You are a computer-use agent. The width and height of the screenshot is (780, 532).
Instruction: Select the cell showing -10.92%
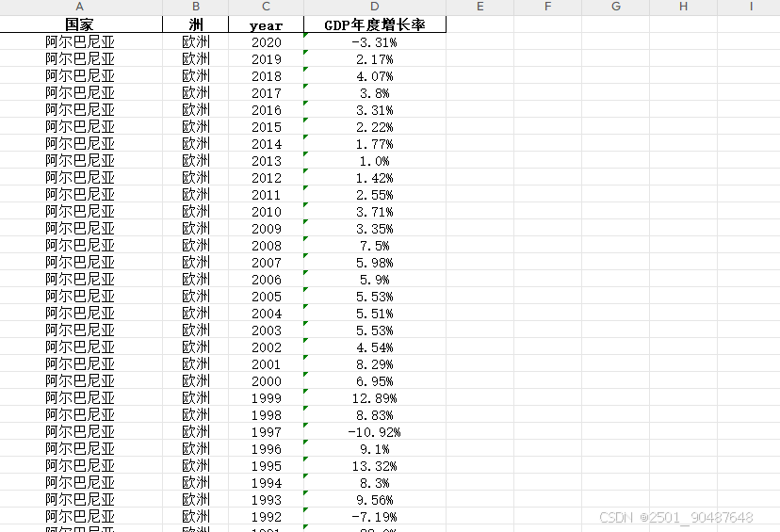[375, 431]
